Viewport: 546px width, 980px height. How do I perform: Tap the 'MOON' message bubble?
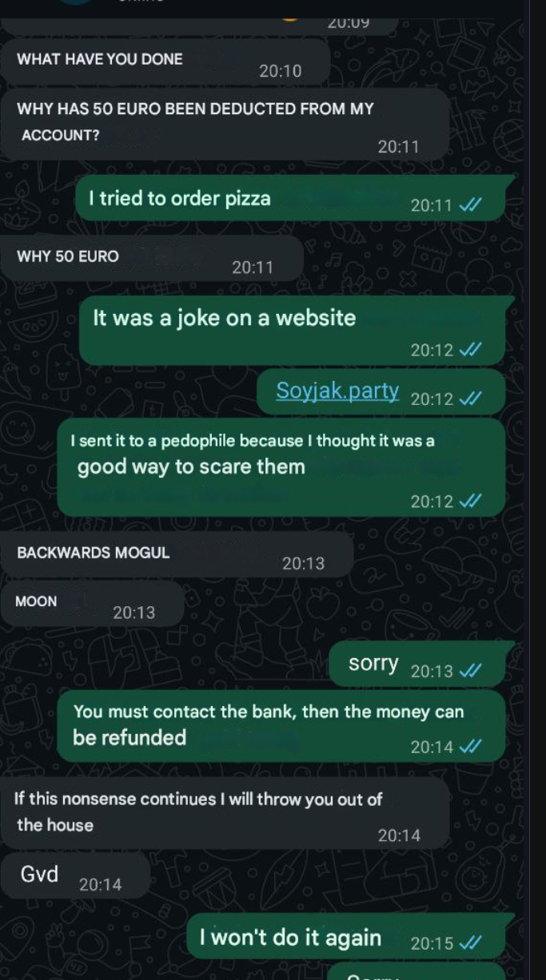click(x=92, y=604)
